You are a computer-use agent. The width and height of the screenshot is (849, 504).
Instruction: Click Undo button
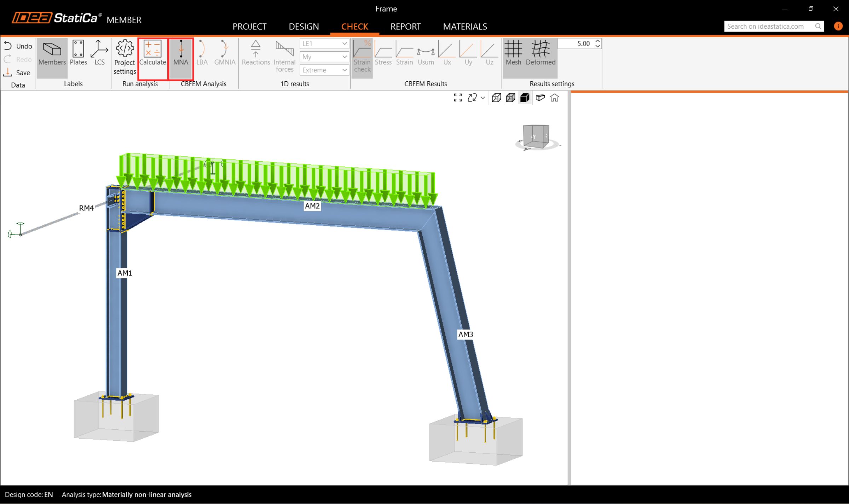18,46
